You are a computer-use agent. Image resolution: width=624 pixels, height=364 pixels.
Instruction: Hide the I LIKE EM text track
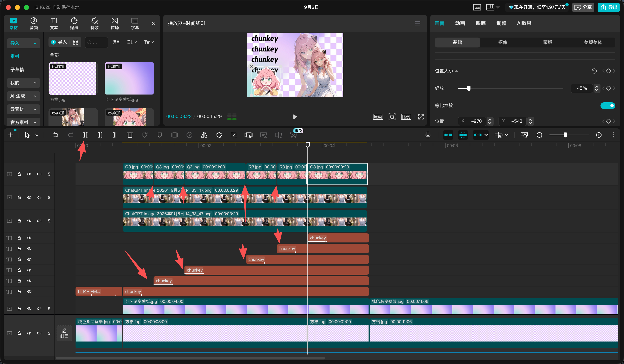29,292
